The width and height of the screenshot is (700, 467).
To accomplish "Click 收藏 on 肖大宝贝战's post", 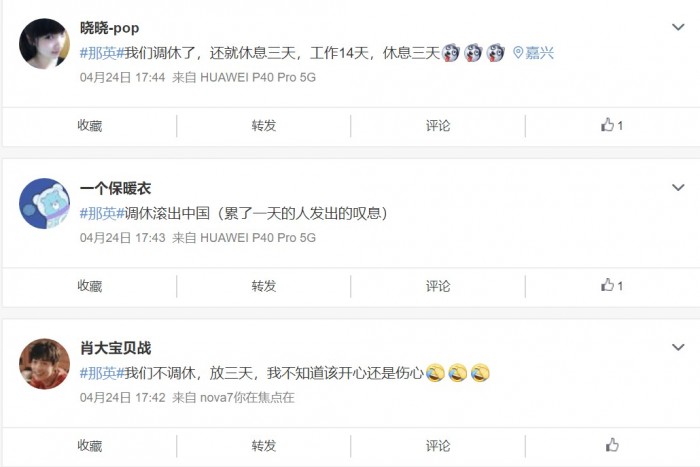I will point(90,446).
